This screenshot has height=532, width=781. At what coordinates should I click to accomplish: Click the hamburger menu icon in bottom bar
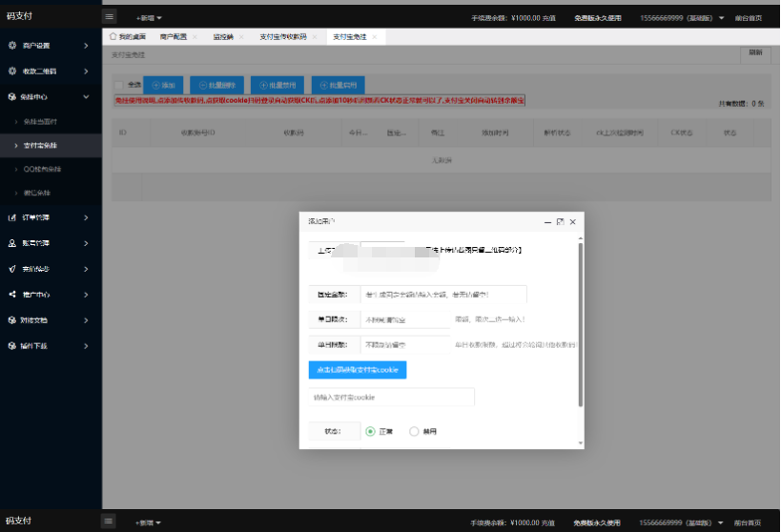click(x=109, y=522)
